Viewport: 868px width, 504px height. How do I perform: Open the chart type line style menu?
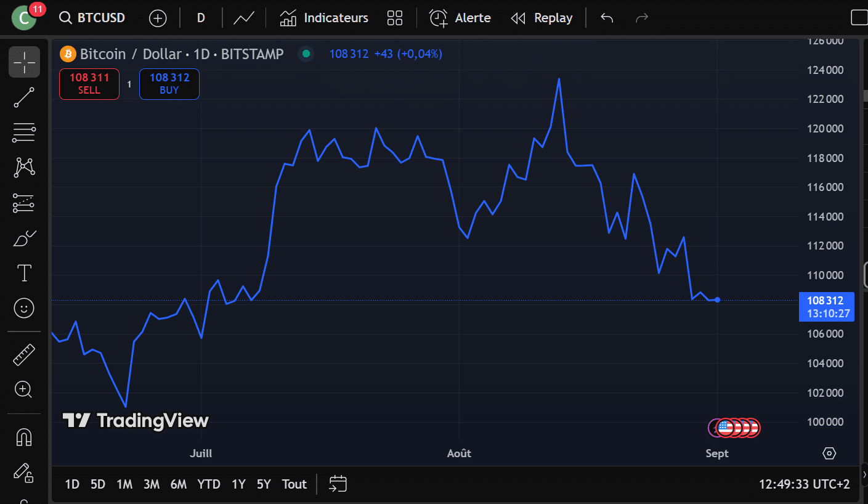click(x=244, y=18)
